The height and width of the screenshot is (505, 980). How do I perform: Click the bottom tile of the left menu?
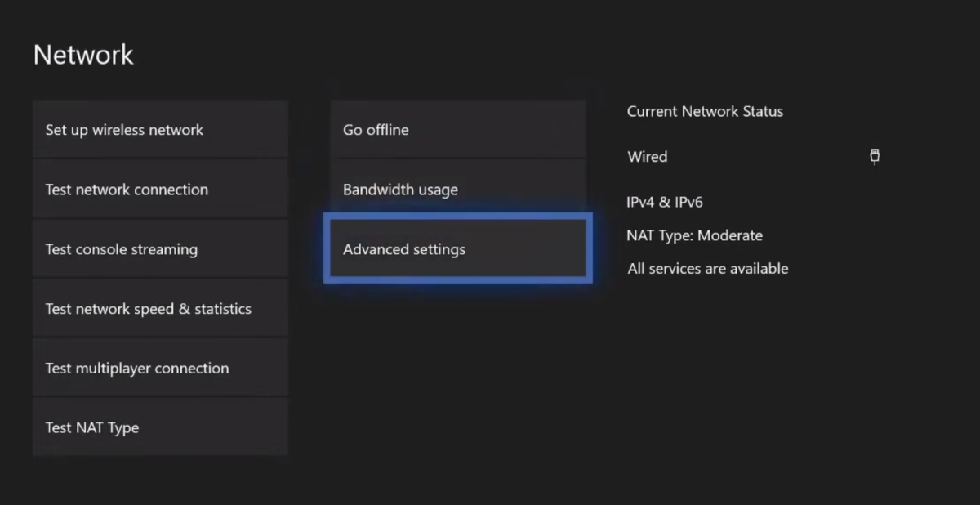[160, 427]
